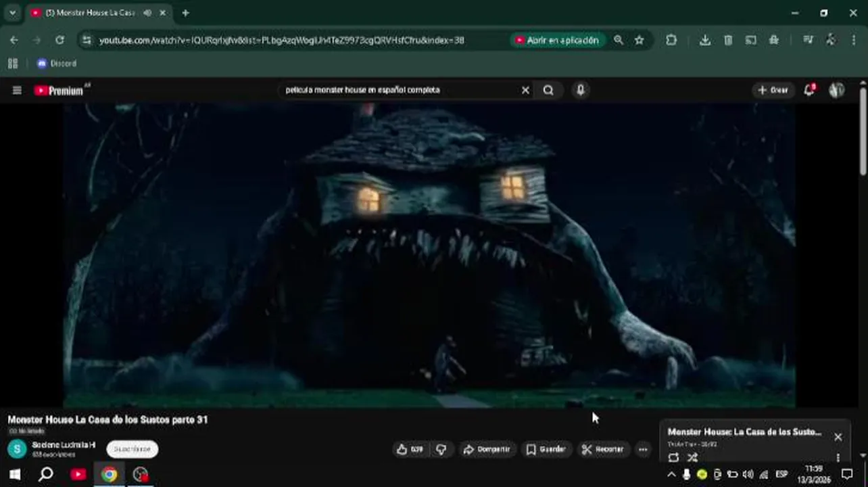This screenshot has width=868, height=487.
Task: Click the site information icon in address bar
Action: 87,41
